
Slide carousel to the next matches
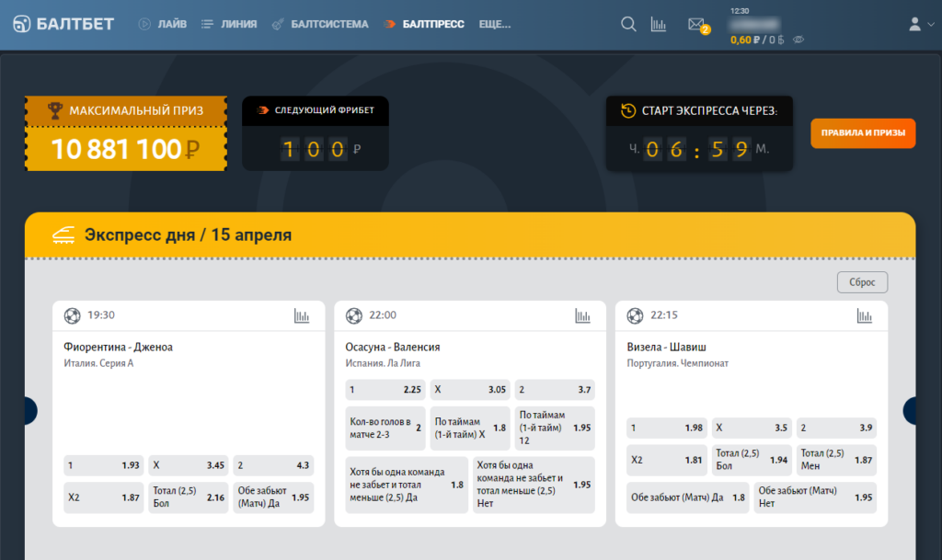click(x=909, y=411)
